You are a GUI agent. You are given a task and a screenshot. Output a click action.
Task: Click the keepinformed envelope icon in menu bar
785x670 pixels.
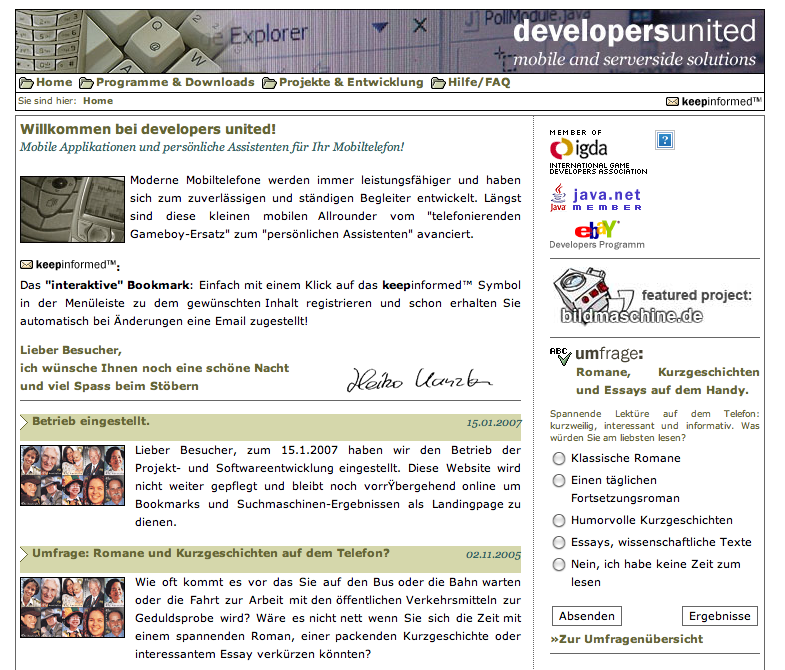click(672, 101)
